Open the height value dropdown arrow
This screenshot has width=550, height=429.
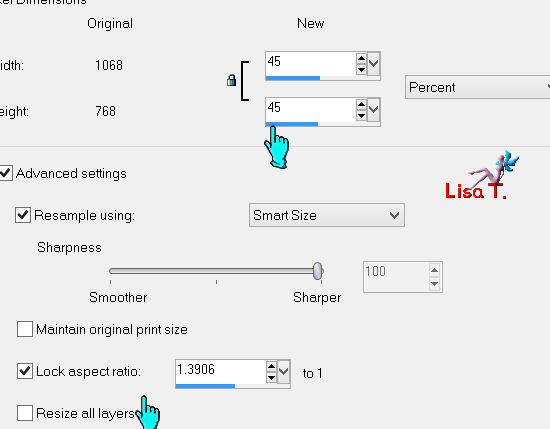click(374, 109)
